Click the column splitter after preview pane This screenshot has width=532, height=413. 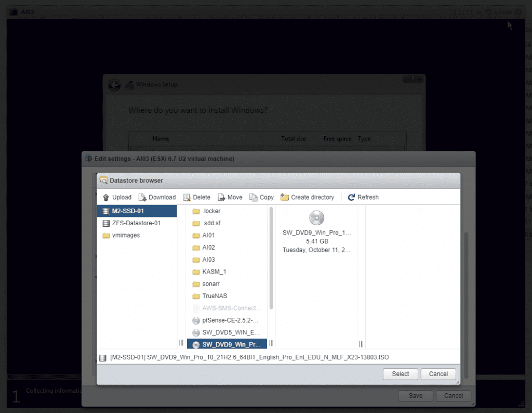click(362, 344)
